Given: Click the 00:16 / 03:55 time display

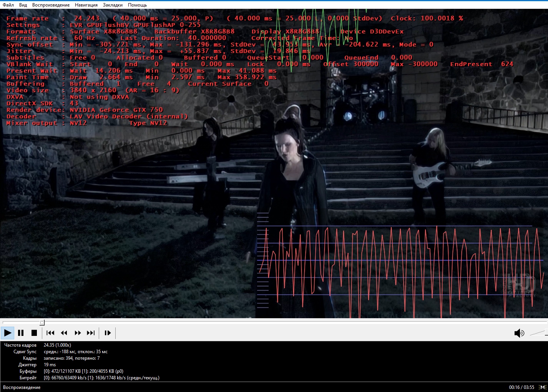Looking at the screenshot, I should [x=521, y=387].
